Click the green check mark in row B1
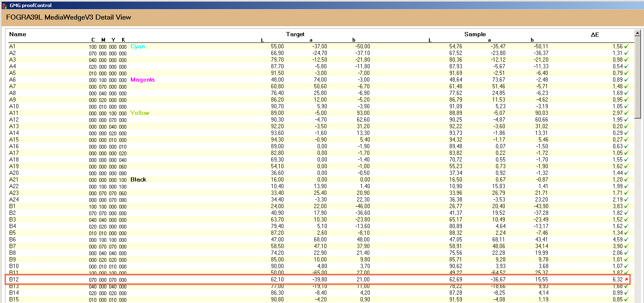 click(x=626, y=206)
